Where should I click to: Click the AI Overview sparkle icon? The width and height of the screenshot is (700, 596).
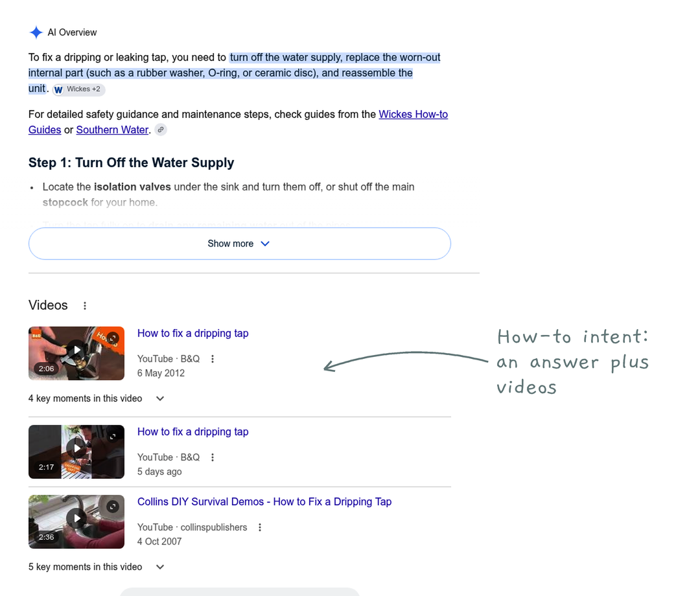(36, 32)
